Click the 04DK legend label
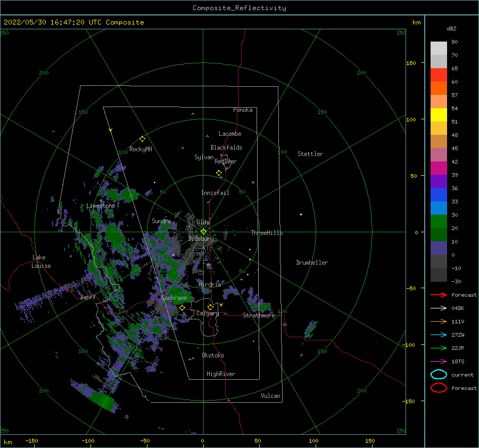The width and height of the screenshot is (479, 448). click(458, 308)
